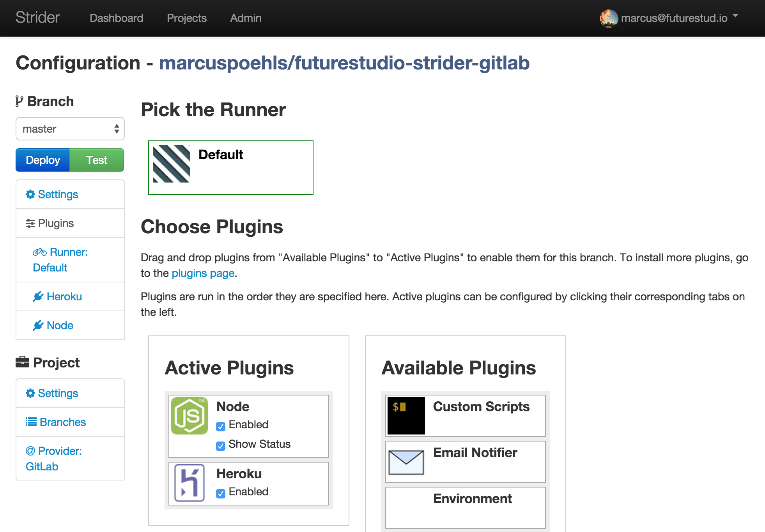Follow the plugins page link
Screen dimensions: 765x532
point(203,273)
